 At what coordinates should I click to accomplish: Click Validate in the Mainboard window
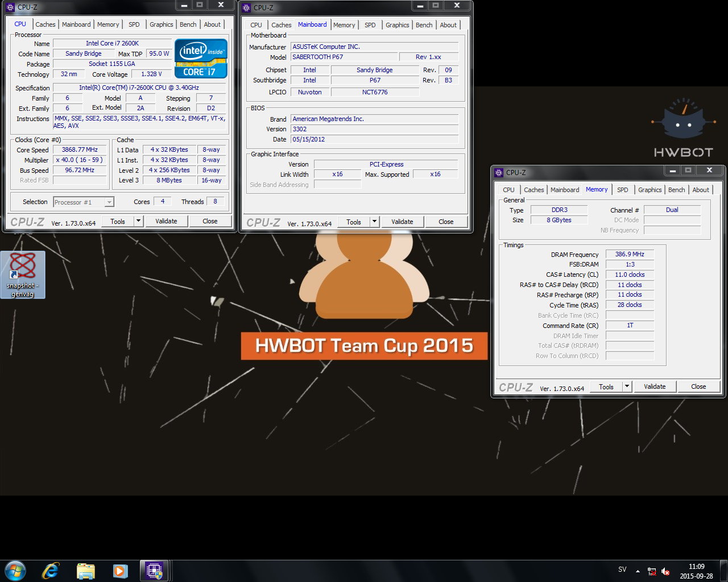coord(402,222)
